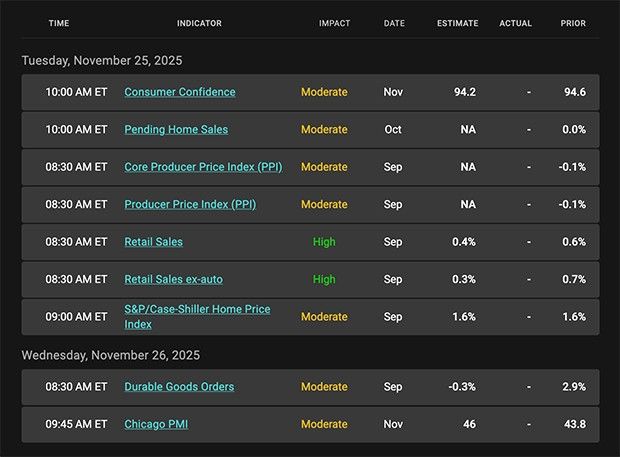Viewport: 620px width, 457px height.
Task: Click Core Producer Price Index (PPI) link
Action: [x=203, y=167]
